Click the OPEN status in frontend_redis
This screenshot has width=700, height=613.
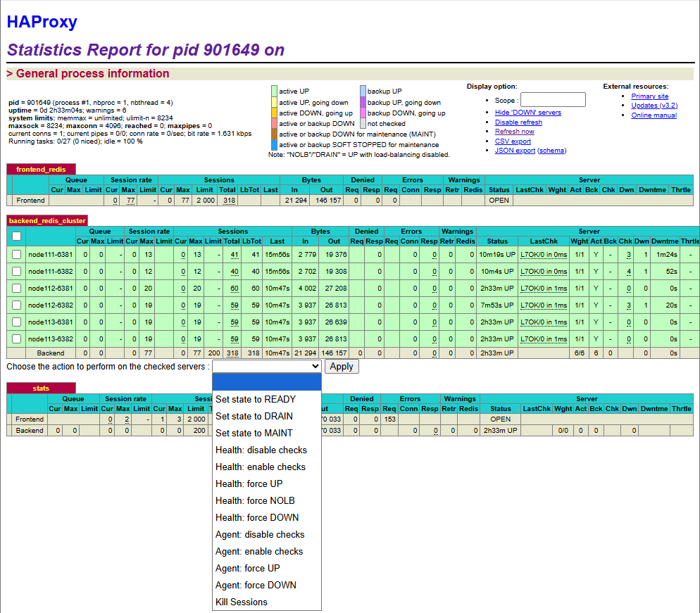[x=499, y=201]
